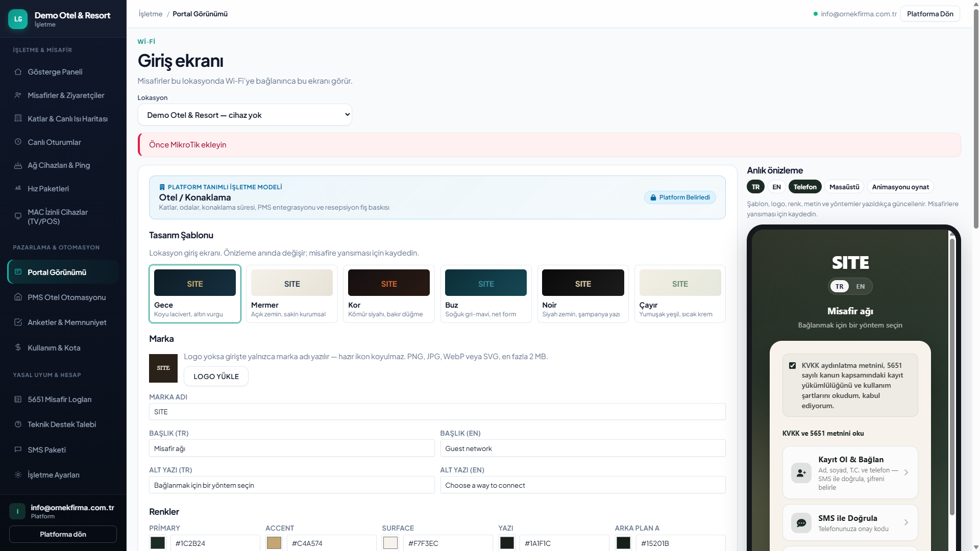Open Canlı Oturumlar from sidebar

[x=63, y=142]
